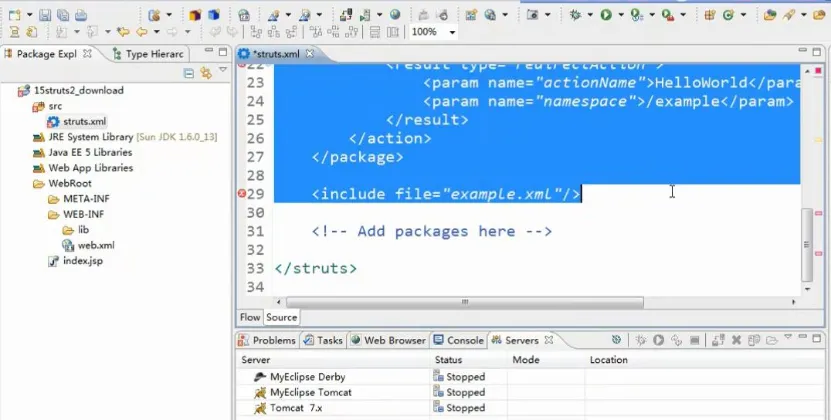
Task: Click the MyEclipse Derby server icon
Action: pyautogui.click(x=260, y=377)
